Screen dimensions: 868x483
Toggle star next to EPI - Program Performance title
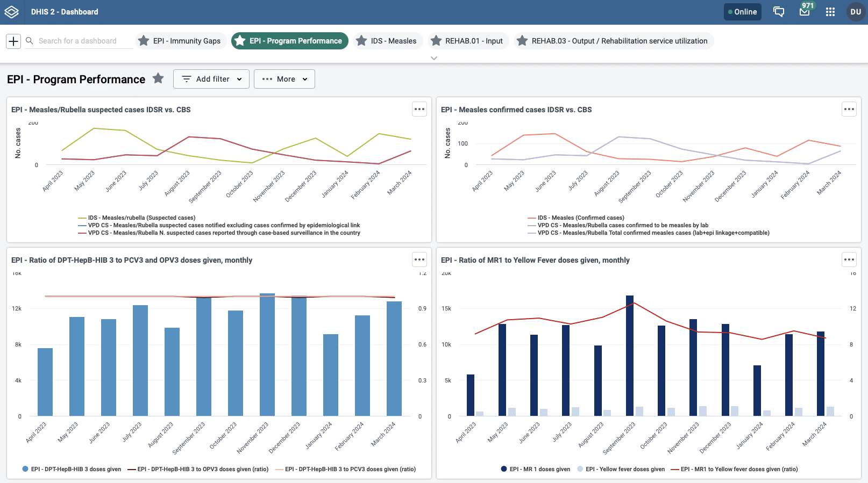click(x=158, y=78)
